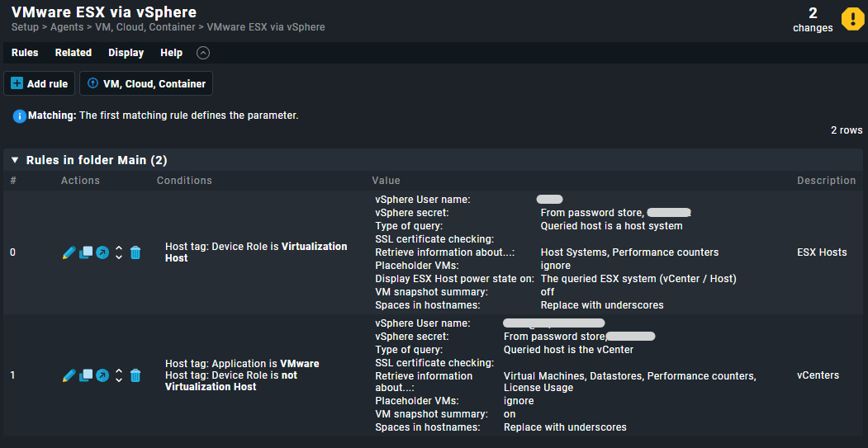This screenshot has height=448, width=868.
Task: Collapse the menu bar with circled arrow
Action: click(x=203, y=53)
